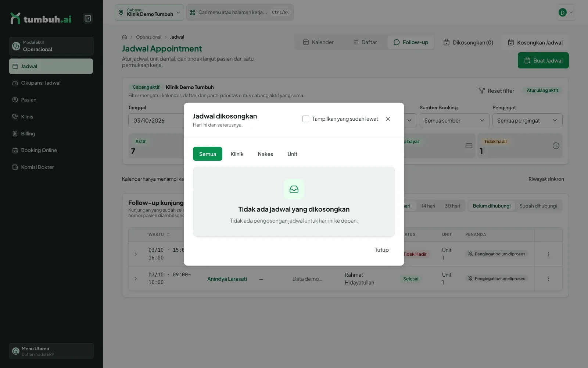Open patient Anindya Larasati link
Viewport: 588px width, 368px height.
click(x=227, y=279)
